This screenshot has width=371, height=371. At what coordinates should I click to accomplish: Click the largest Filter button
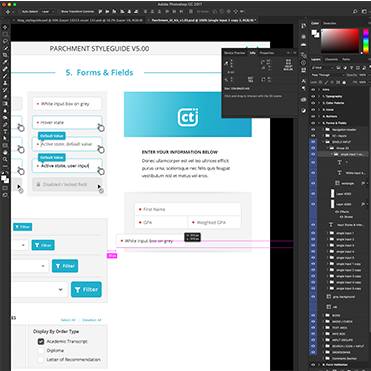(x=86, y=289)
